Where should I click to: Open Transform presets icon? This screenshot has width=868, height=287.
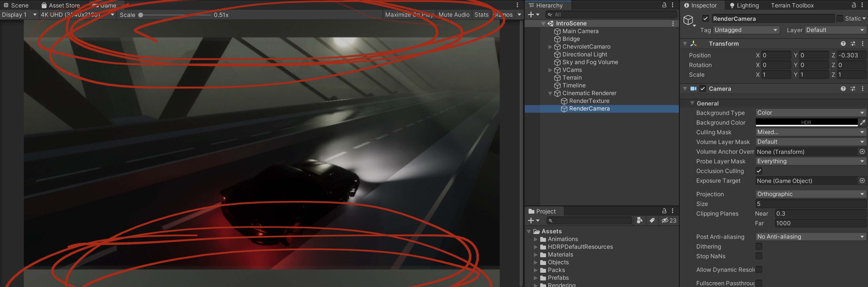pyautogui.click(x=853, y=44)
